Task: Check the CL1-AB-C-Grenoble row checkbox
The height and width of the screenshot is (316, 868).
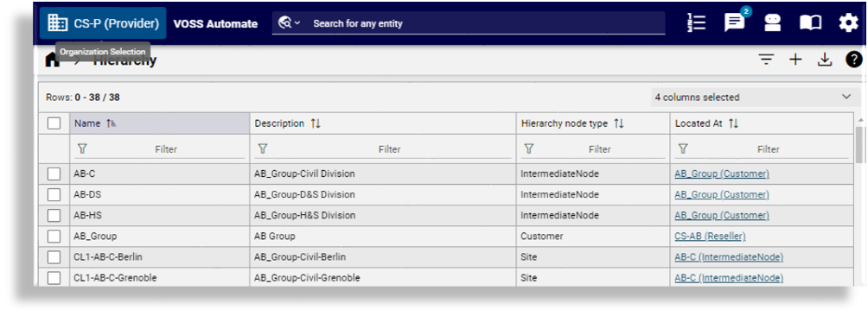Action: pyautogui.click(x=54, y=278)
